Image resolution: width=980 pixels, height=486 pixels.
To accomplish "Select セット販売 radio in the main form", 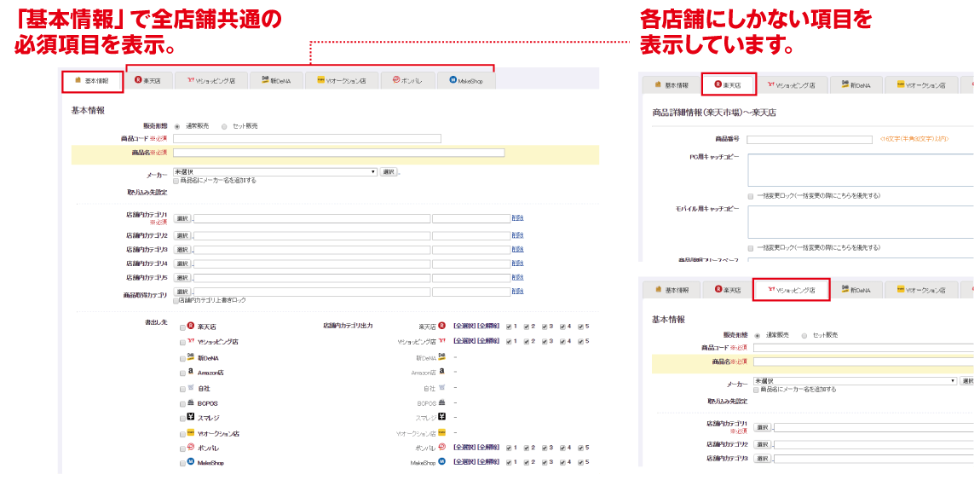I will (x=224, y=125).
